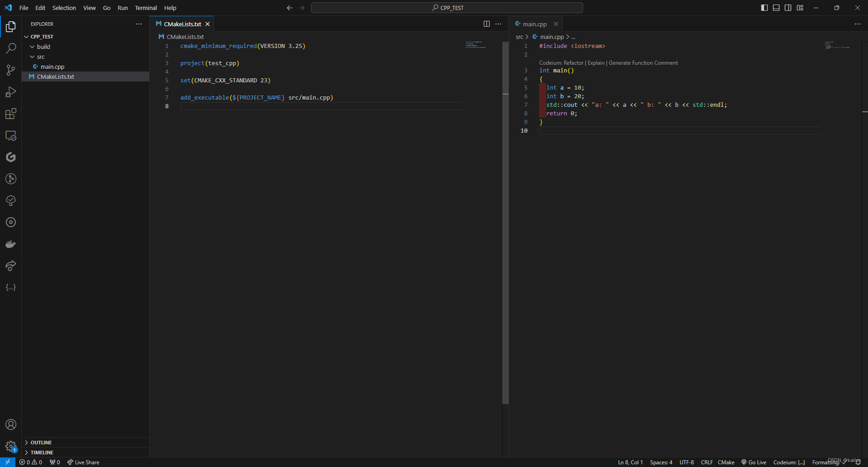Go forward using the navigation arrow

click(x=302, y=8)
